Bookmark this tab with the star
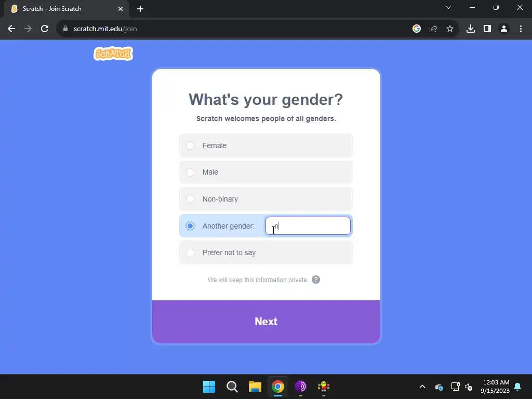The width and height of the screenshot is (532, 399). click(x=450, y=29)
